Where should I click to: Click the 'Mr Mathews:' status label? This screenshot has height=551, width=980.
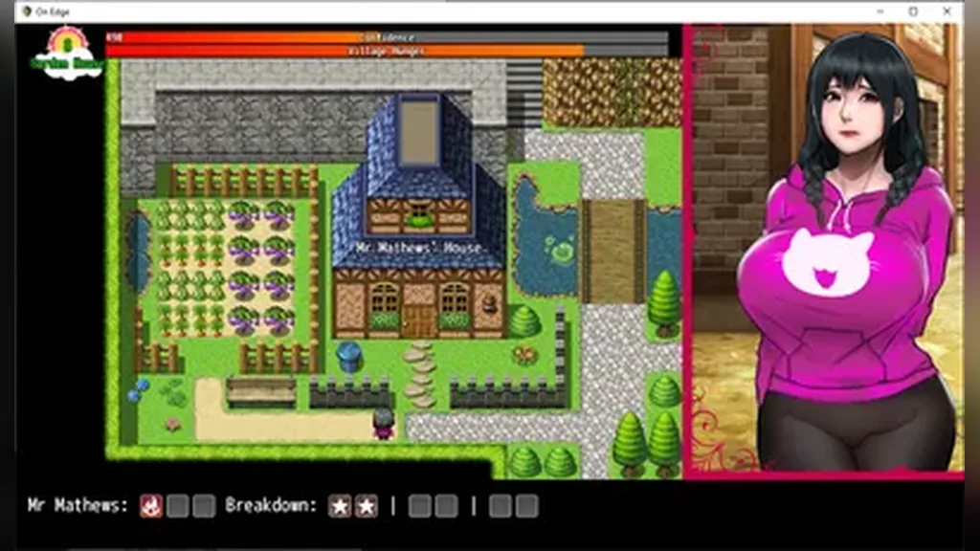(x=78, y=505)
